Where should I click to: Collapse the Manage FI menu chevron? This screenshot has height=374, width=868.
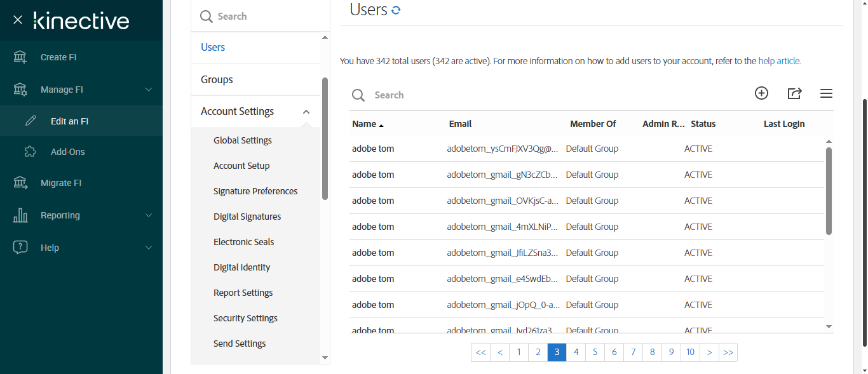click(x=149, y=90)
